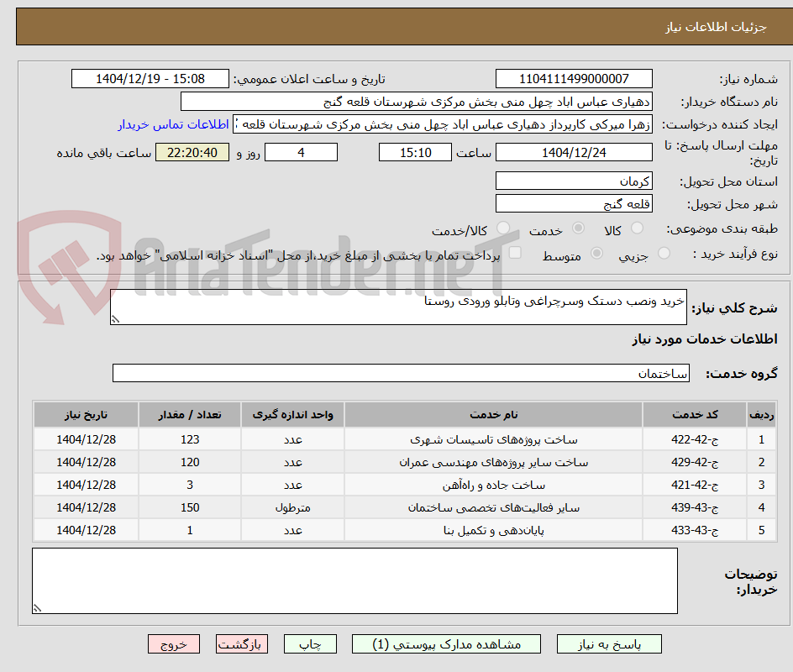Click the service group field ساختمان
Screen dimensions: 793x672
coord(401,373)
